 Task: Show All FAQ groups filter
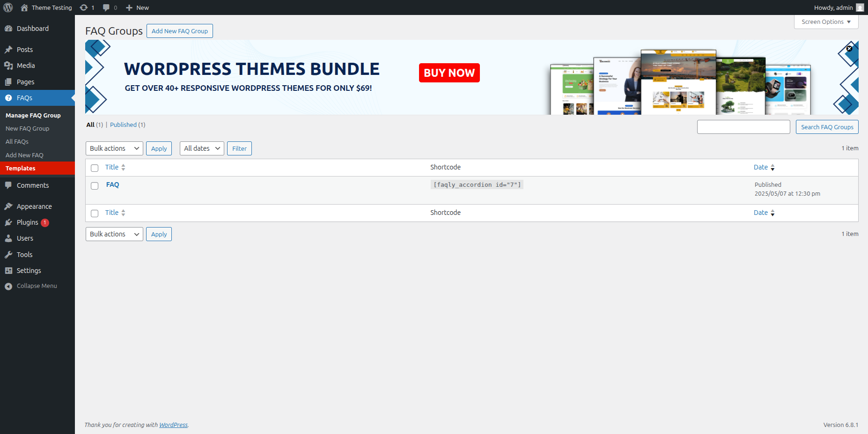pyautogui.click(x=95, y=125)
